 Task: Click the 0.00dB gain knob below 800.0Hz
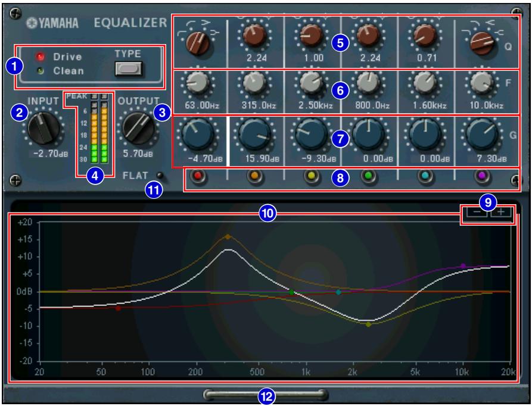point(369,135)
